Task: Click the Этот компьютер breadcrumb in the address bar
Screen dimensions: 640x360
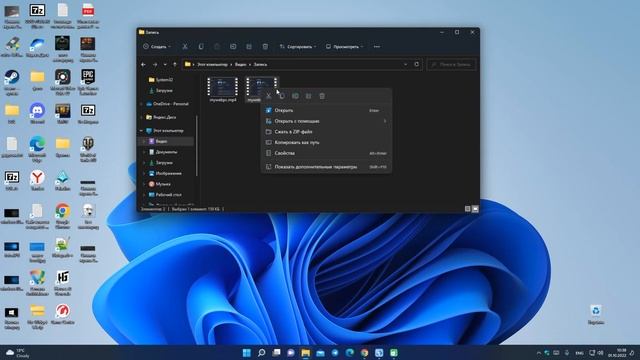Action: pos(212,64)
